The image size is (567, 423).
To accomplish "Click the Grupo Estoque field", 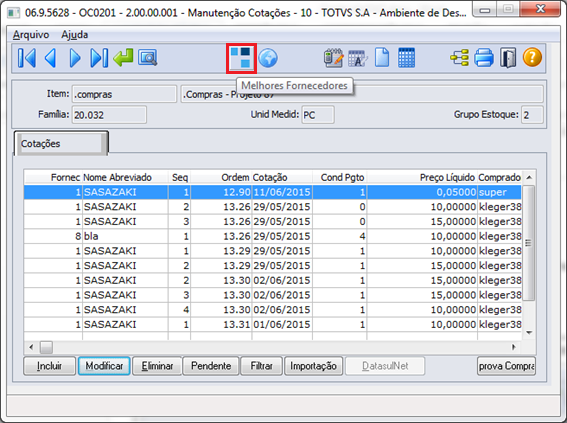I will [x=532, y=115].
